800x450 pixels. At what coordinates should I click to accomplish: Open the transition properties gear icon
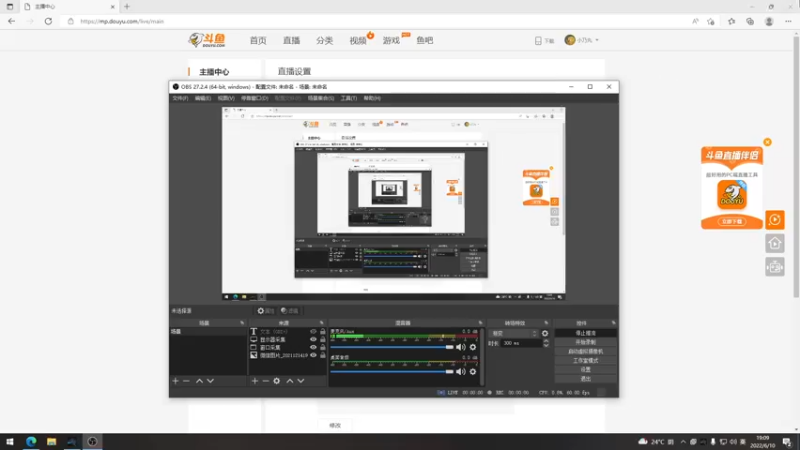tap(545, 334)
